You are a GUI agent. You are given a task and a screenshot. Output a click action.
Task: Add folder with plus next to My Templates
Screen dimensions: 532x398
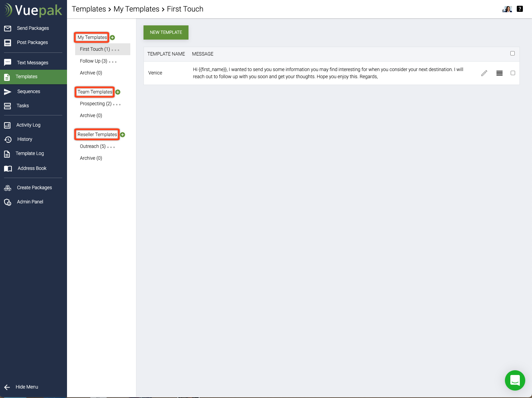tap(113, 38)
